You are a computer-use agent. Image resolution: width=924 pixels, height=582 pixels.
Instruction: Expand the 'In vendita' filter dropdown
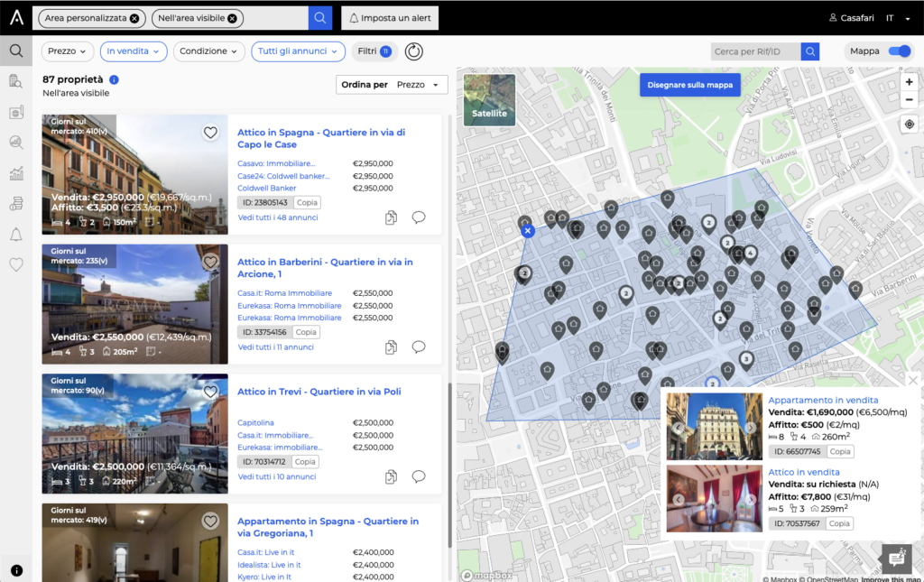coord(134,51)
